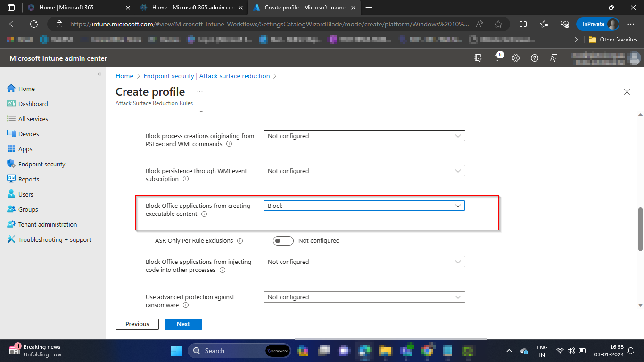Viewport: 644px width, 362px height.
Task: Open creating executable content dropdown set to Block
Action: pyautogui.click(x=364, y=206)
